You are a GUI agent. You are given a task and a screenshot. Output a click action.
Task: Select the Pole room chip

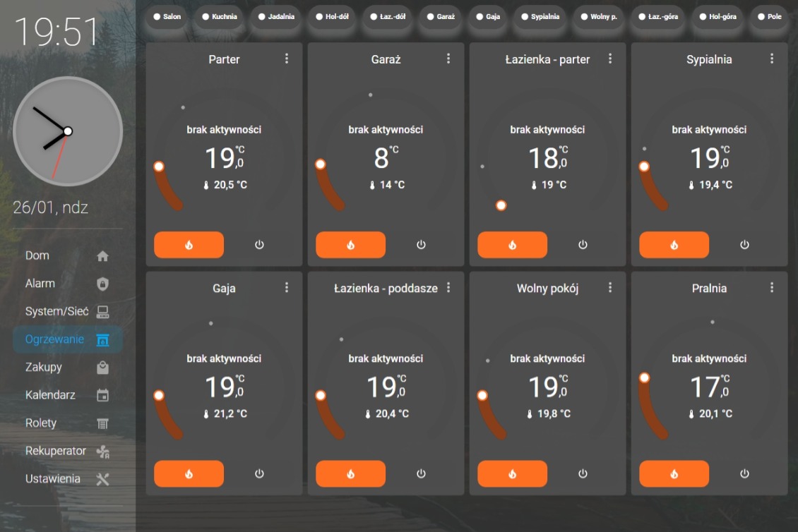(x=770, y=17)
